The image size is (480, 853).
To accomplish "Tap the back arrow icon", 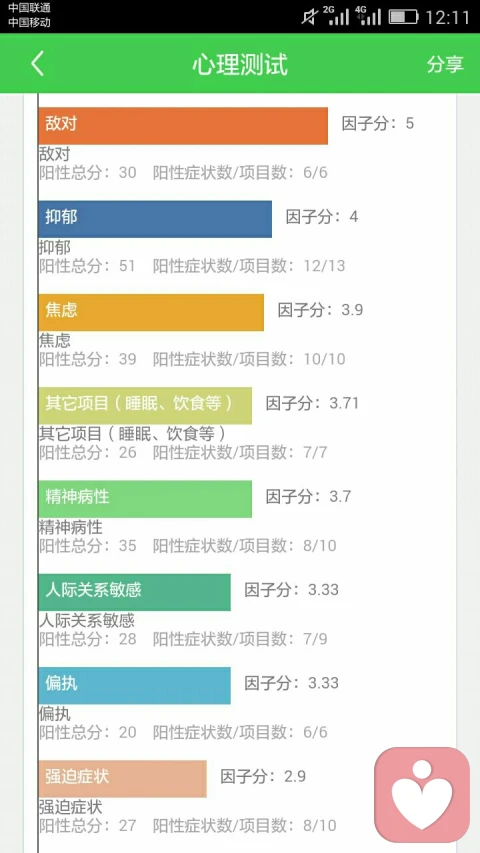I will click(x=37, y=64).
